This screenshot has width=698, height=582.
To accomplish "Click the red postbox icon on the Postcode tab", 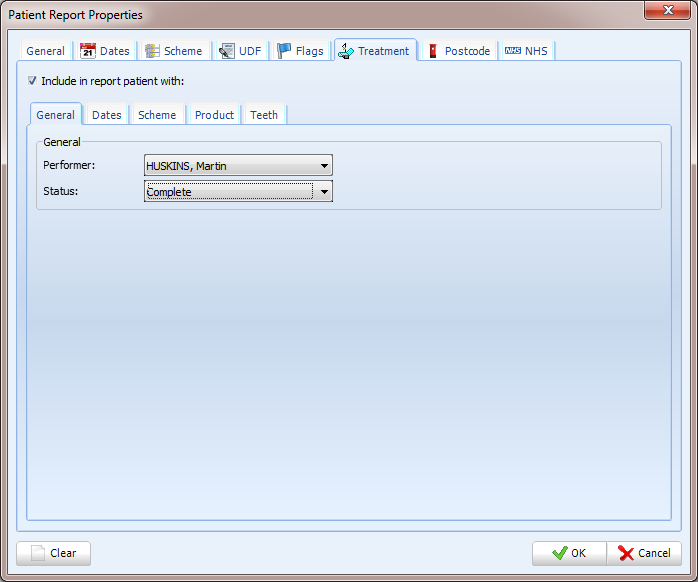I will (433, 51).
